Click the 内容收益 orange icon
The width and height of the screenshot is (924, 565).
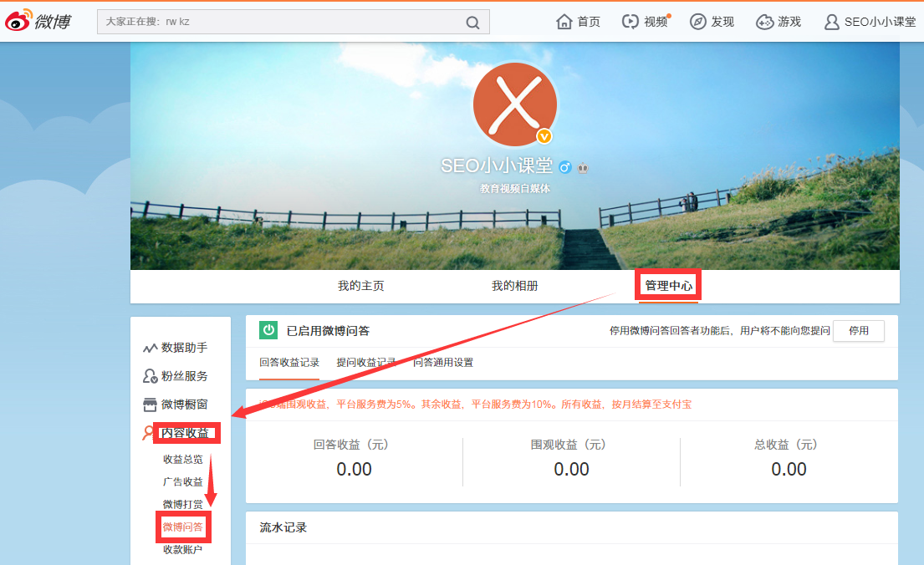(x=148, y=433)
